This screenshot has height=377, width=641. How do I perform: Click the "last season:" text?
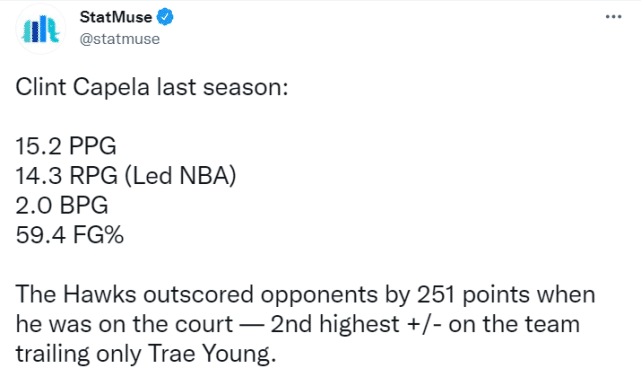point(223,87)
